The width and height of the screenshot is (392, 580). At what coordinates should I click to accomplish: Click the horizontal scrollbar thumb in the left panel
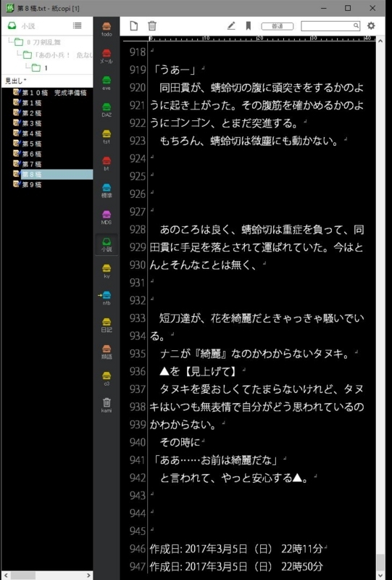point(23,575)
